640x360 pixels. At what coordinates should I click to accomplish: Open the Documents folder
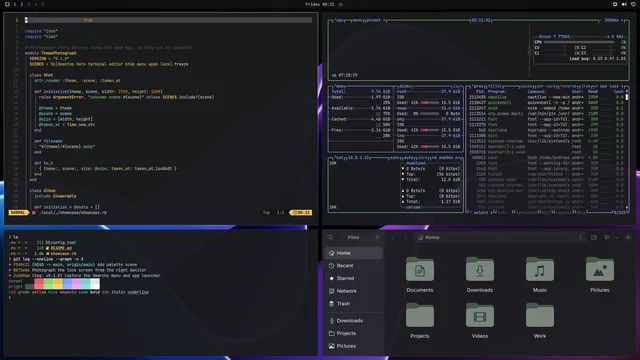coord(420,275)
